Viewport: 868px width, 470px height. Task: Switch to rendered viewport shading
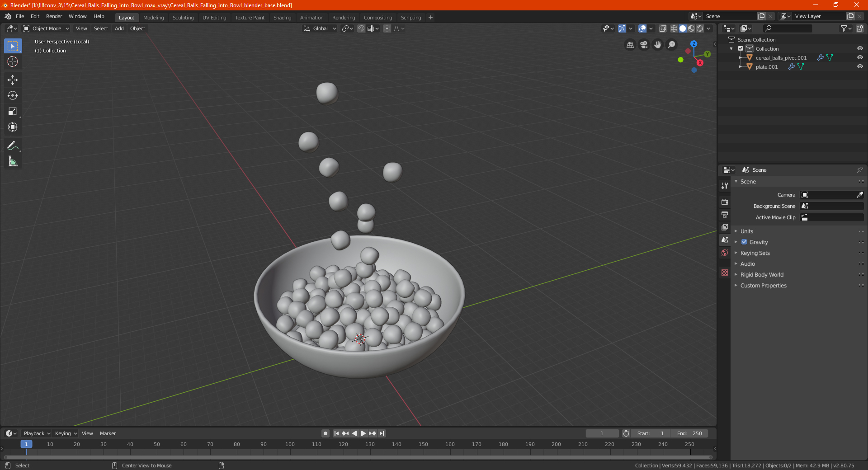pyautogui.click(x=700, y=28)
